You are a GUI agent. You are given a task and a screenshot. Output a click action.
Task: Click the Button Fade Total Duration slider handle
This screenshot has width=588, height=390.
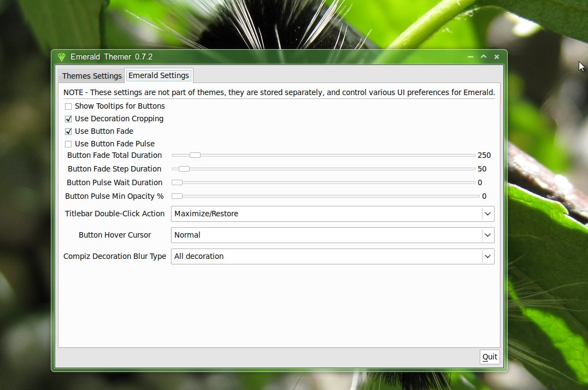(195, 155)
